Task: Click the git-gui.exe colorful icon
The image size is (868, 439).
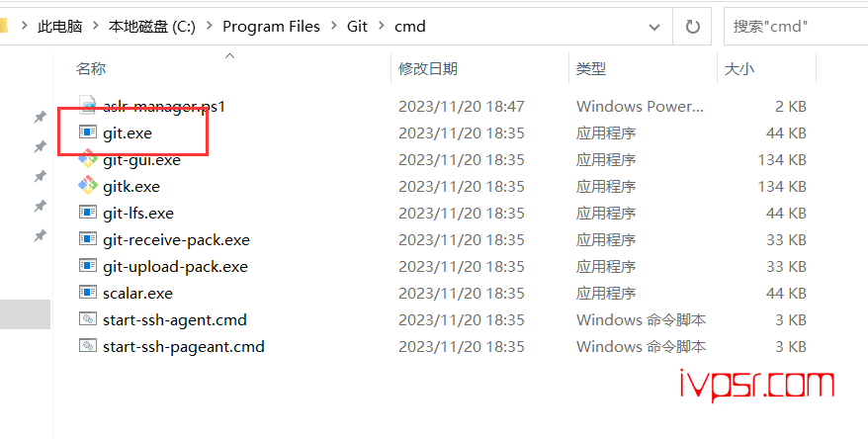Action: tap(87, 159)
